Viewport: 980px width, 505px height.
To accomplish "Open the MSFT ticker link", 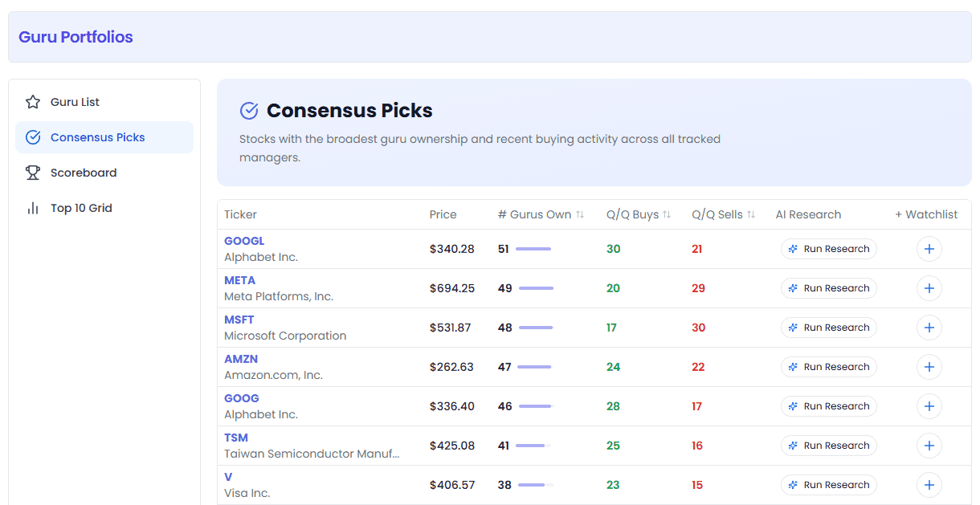I will click(x=239, y=320).
